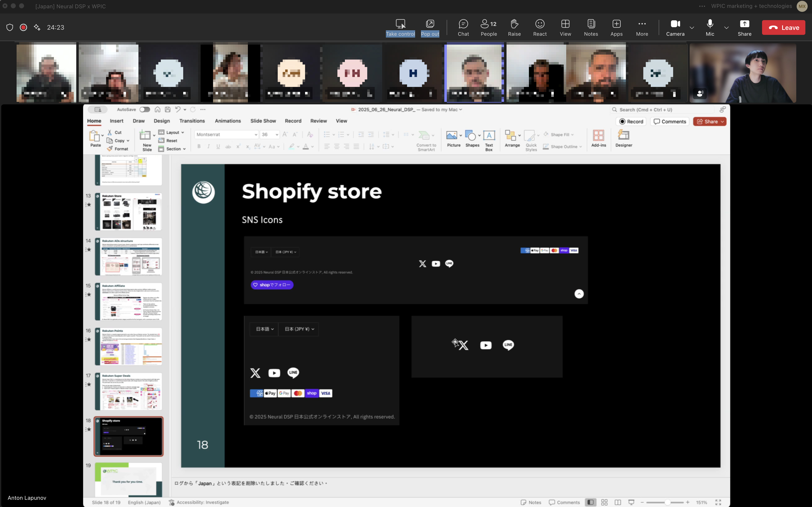This screenshot has height=507, width=812.
Task: Adjust the zoom slider handle
Action: (667, 502)
